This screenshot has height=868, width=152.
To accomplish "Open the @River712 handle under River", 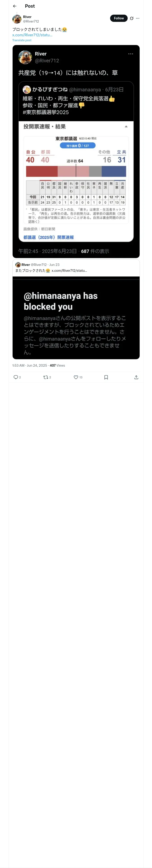I will [31, 21].
